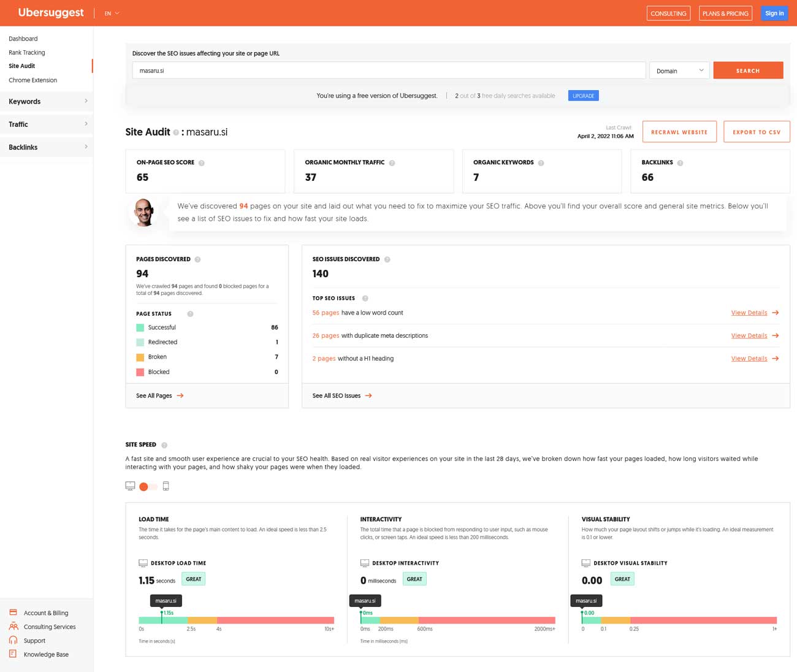The height and width of the screenshot is (672, 797).
Task: Click RECRAWL WEBSITE button
Action: pyautogui.click(x=679, y=132)
